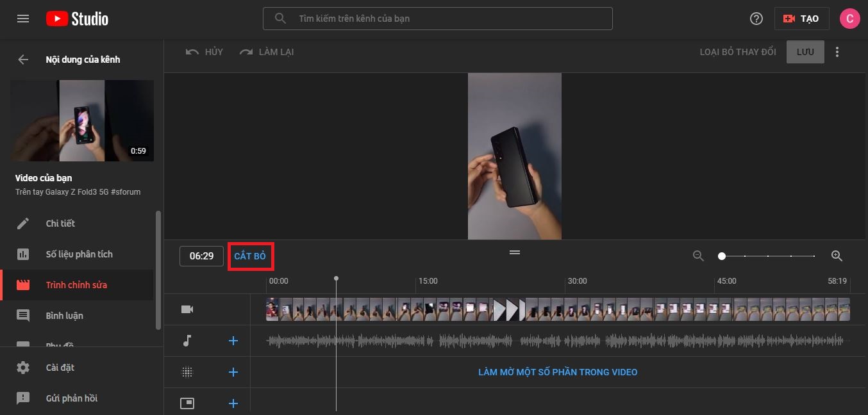868x415 pixels.
Task: Open the help question mark icon
Action: pyautogui.click(x=756, y=19)
